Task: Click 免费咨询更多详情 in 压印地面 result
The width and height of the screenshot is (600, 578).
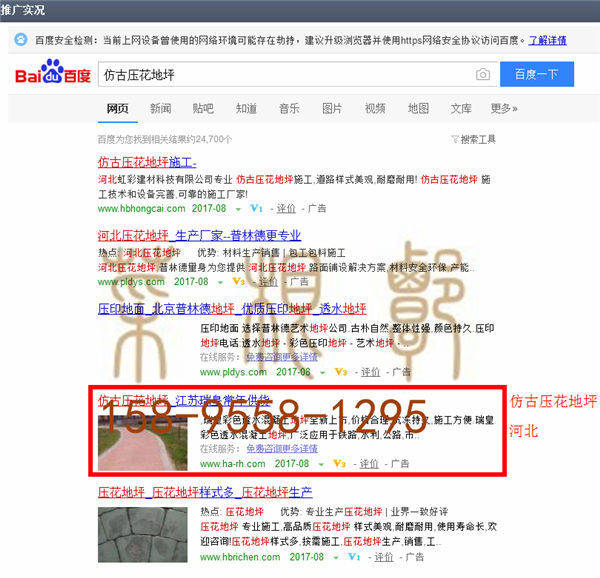Action: coord(282,357)
